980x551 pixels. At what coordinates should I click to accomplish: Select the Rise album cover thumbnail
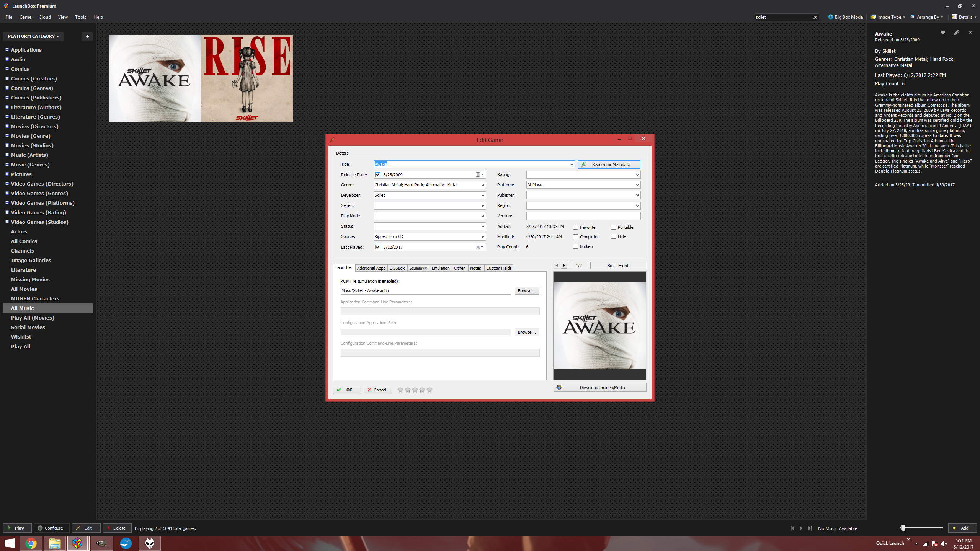[247, 78]
